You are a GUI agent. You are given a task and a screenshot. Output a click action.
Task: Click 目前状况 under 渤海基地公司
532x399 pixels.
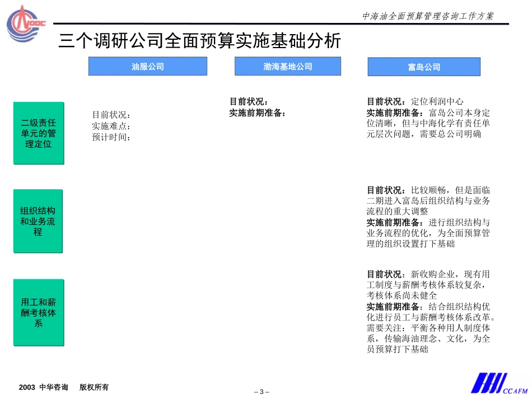[248, 101]
